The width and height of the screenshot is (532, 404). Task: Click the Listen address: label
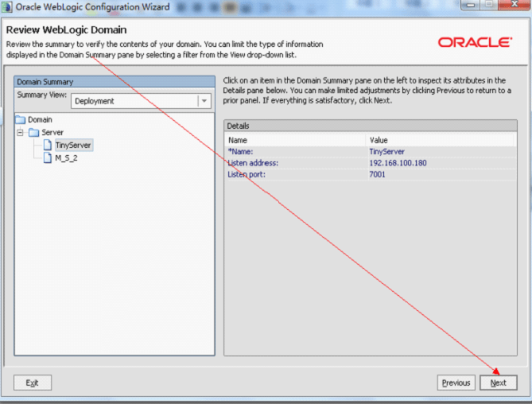[253, 163]
